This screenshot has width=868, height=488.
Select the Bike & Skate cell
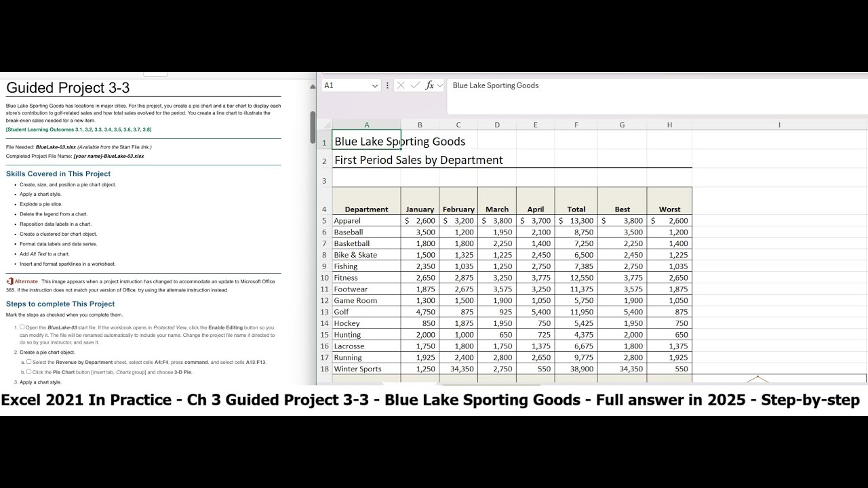point(366,255)
